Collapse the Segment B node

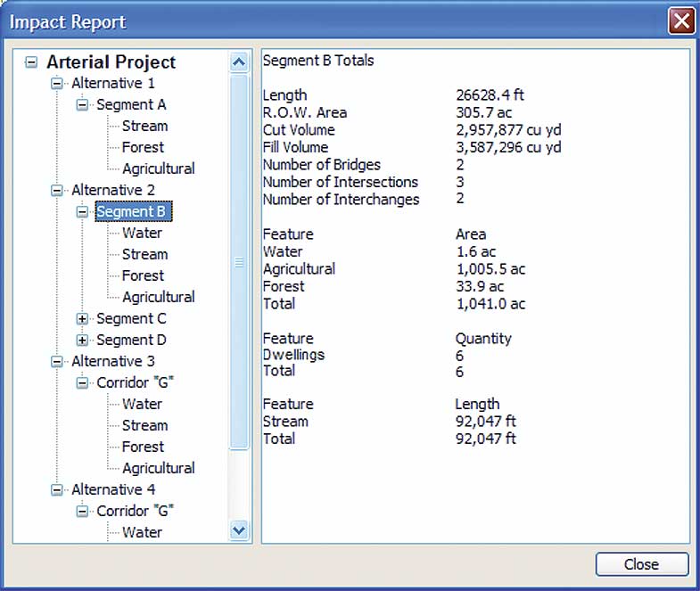(82, 212)
